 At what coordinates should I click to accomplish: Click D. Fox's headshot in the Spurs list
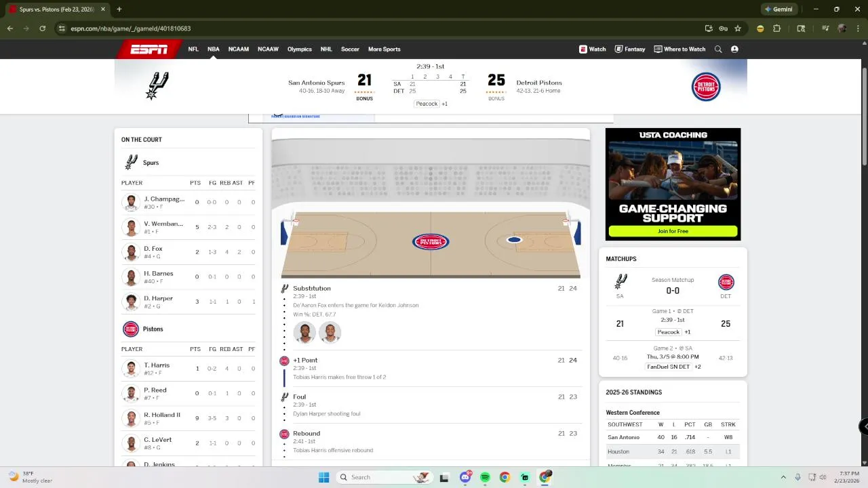pos(130,252)
